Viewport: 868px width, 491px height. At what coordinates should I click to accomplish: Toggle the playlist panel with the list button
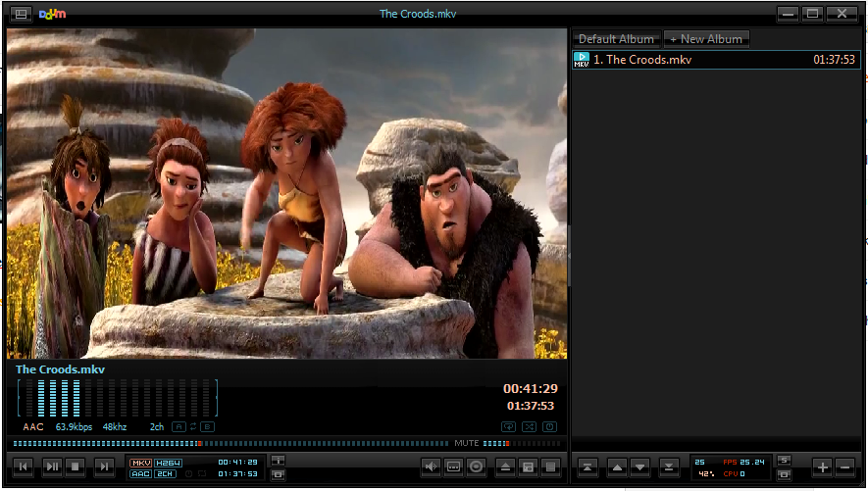(x=551, y=466)
